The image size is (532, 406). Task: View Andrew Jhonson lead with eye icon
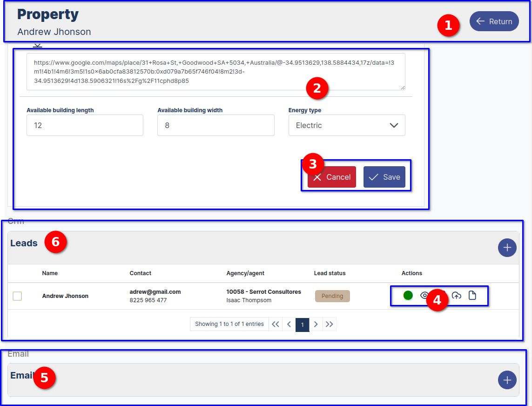pos(424,295)
